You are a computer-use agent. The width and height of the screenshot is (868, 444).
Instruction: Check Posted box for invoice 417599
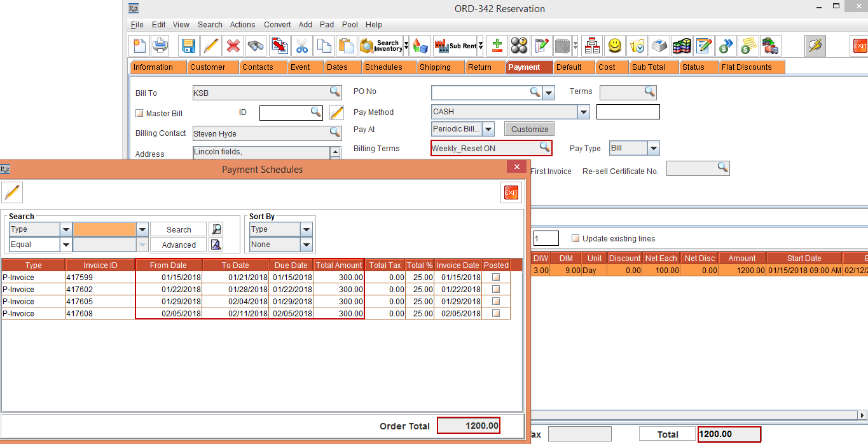[x=496, y=278]
